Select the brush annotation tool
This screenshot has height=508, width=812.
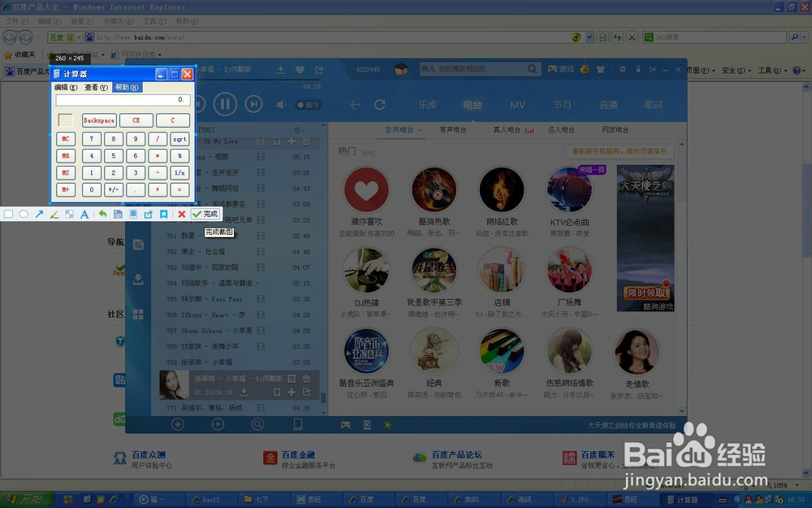[x=53, y=214]
